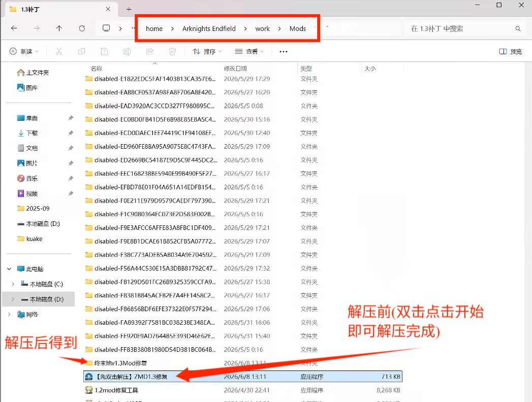
Task: Click the share icon in toolbar
Action: [149, 52]
